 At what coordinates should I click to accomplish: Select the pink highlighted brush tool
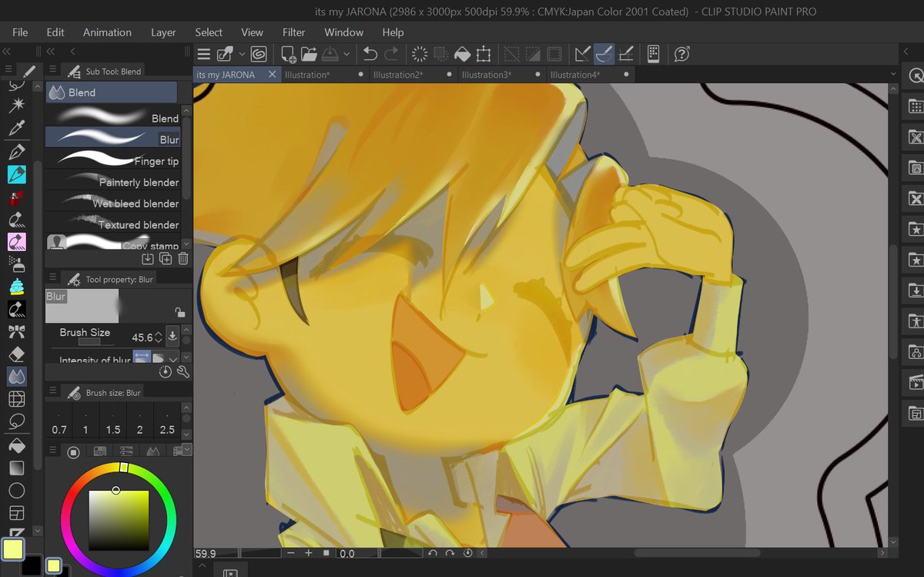coord(16,241)
